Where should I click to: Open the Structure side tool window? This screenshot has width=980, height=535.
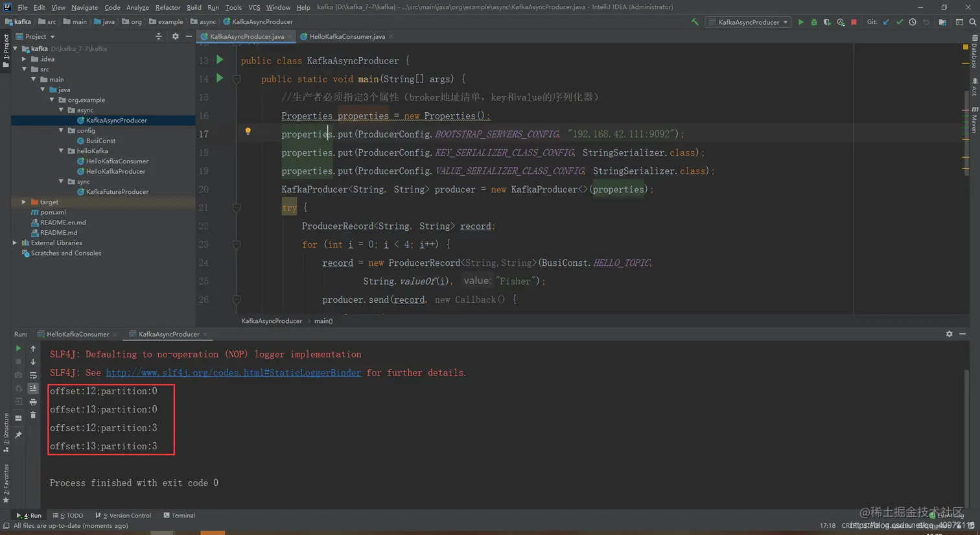coord(6,433)
